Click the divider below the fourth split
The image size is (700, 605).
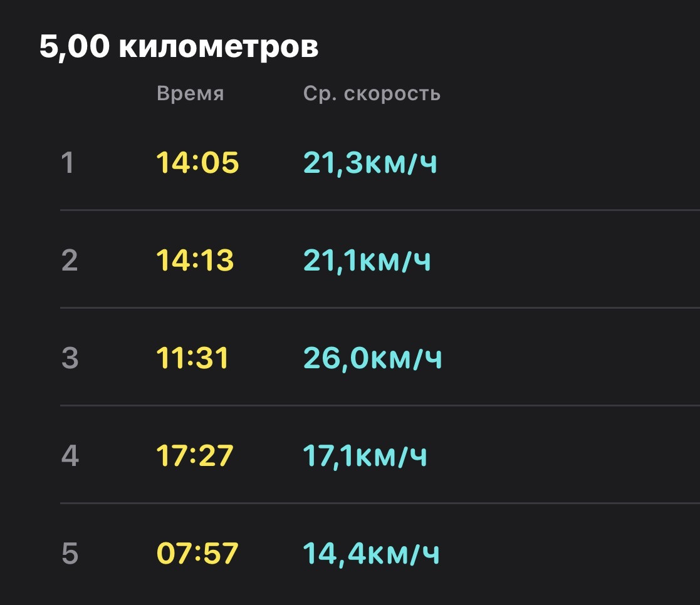click(380, 503)
